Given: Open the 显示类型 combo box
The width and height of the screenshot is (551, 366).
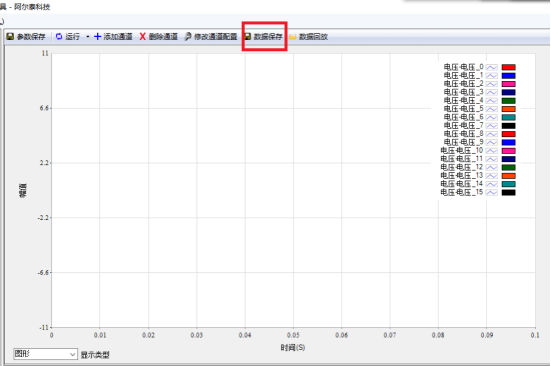Looking at the screenshot, I should coord(45,354).
